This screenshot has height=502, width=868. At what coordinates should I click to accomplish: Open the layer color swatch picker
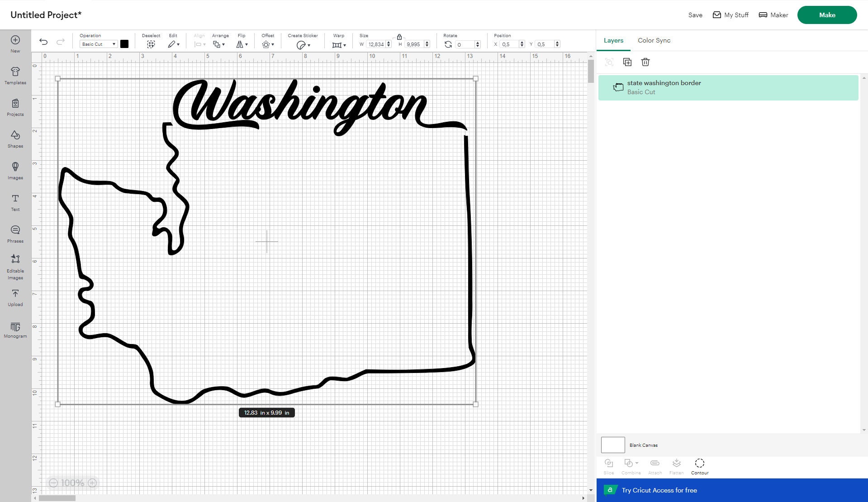coord(124,44)
